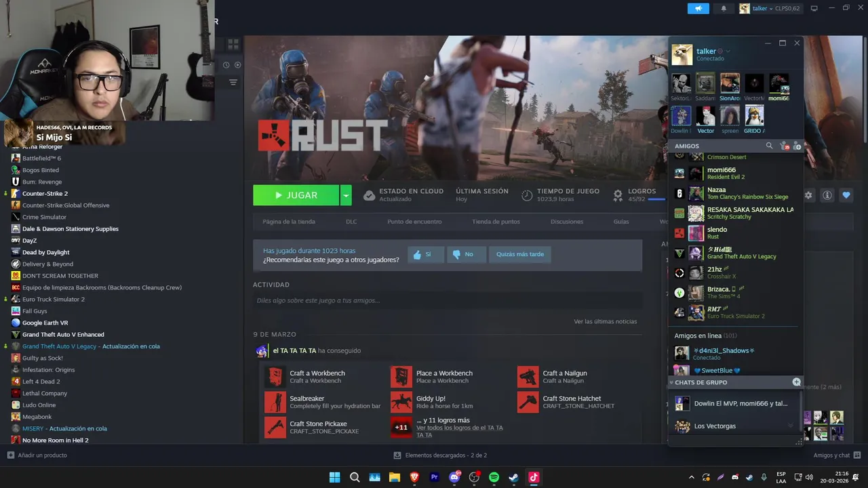
Task: Expand talker status chevron in friends list
Action: pos(728,52)
